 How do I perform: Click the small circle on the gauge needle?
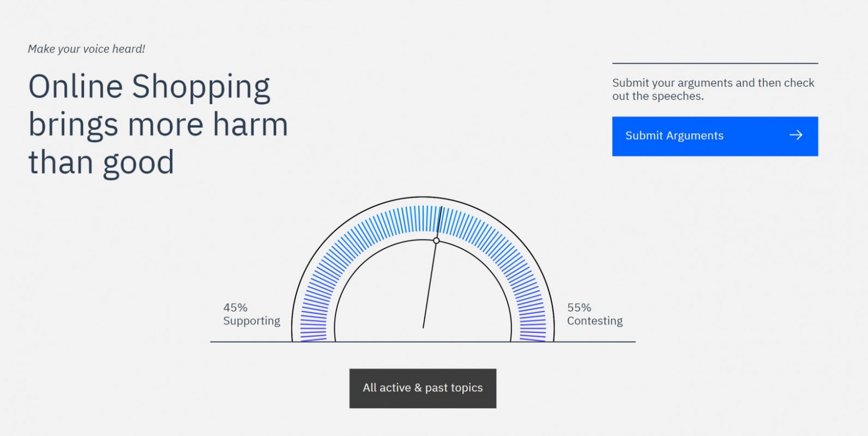click(436, 241)
